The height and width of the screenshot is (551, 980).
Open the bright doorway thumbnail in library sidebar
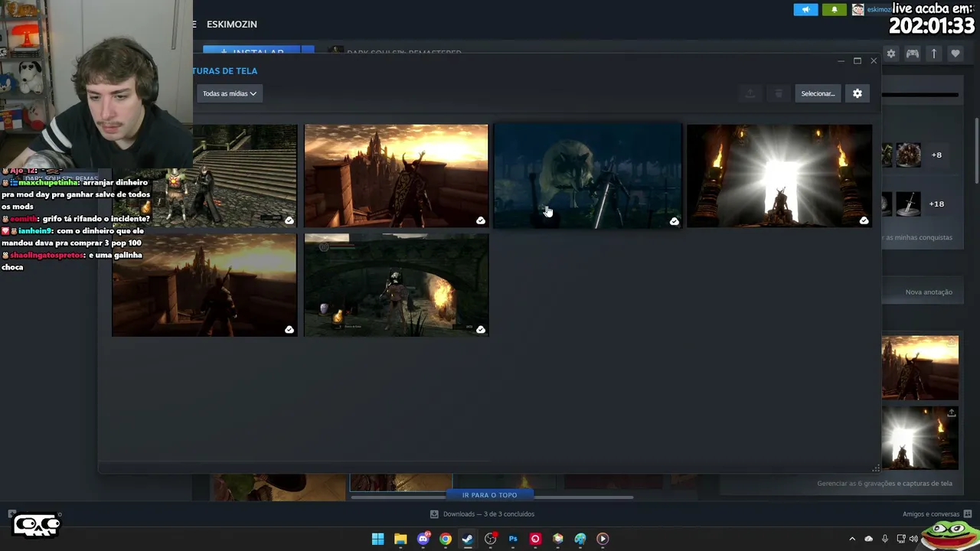[x=920, y=438]
